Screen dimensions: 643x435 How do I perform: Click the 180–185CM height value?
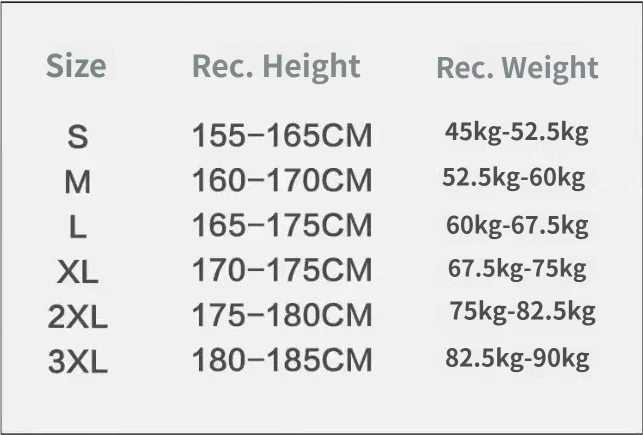282,360
